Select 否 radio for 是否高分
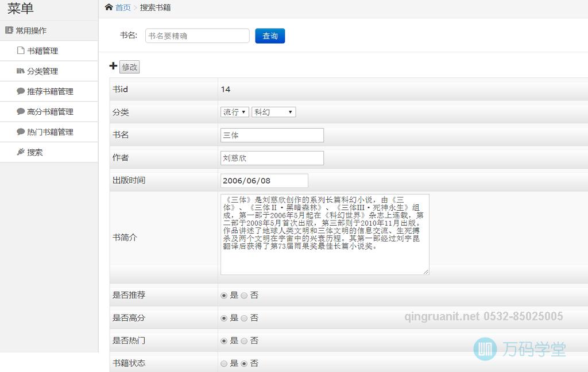Screen dimensions: 588x372 pos(244,317)
